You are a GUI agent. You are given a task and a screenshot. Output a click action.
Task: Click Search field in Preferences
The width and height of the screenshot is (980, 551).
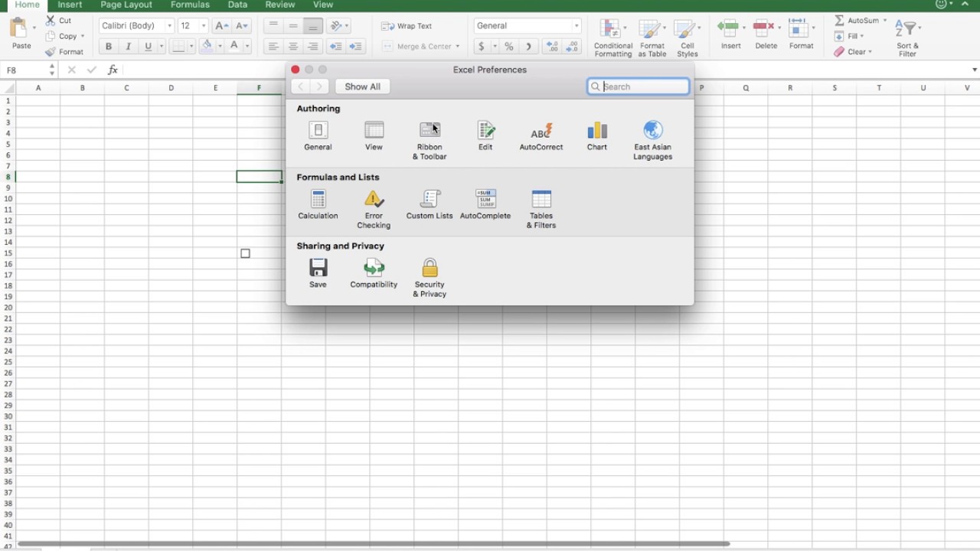pyautogui.click(x=639, y=86)
